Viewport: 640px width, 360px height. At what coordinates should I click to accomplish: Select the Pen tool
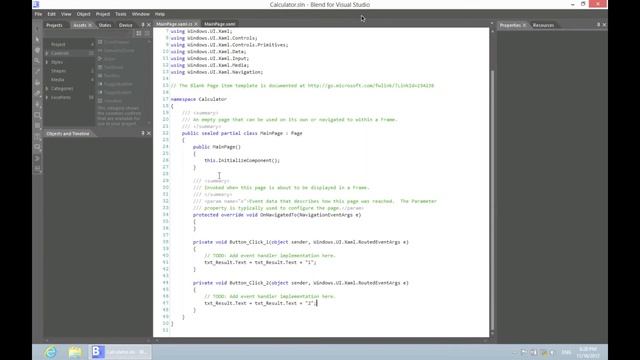(x=38, y=104)
